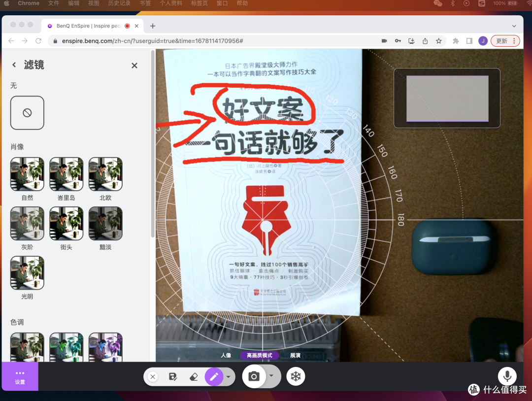Freeze the image with the snowflake button
532x401 pixels.
[x=296, y=376]
